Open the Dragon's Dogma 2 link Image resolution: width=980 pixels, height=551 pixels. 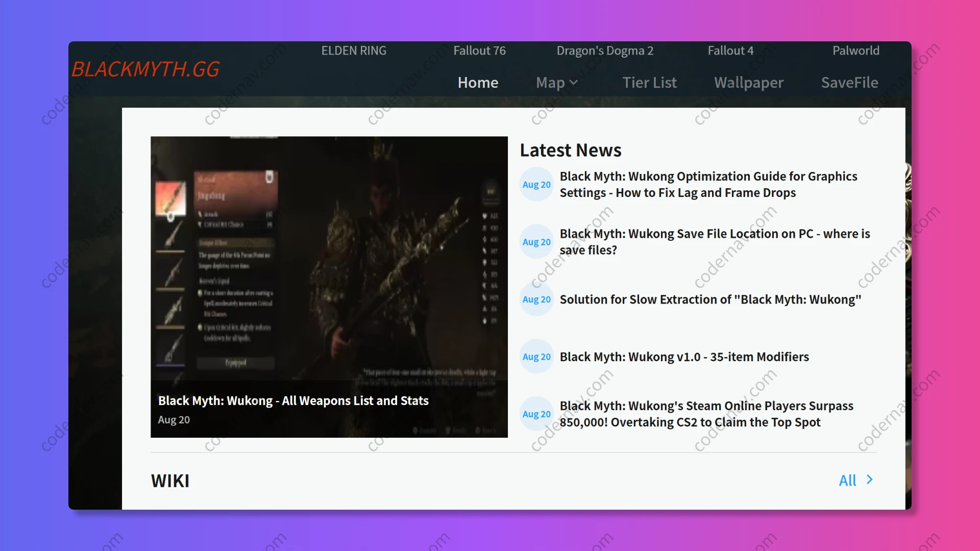(x=605, y=51)
